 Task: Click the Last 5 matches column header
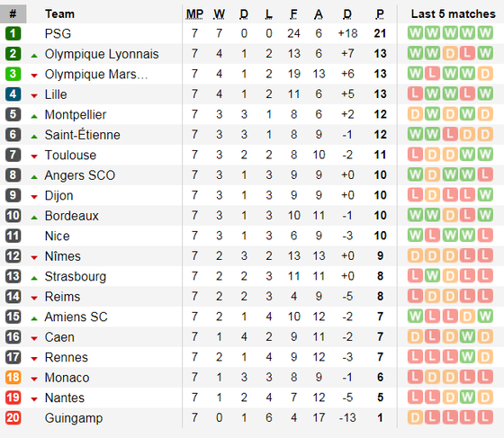click(454, 13)
